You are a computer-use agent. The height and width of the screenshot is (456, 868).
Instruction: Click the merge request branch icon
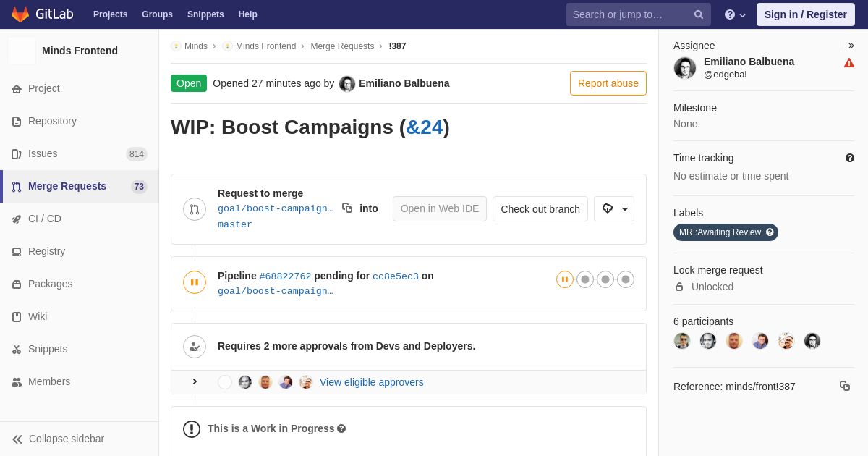click(x=195, y=209)
